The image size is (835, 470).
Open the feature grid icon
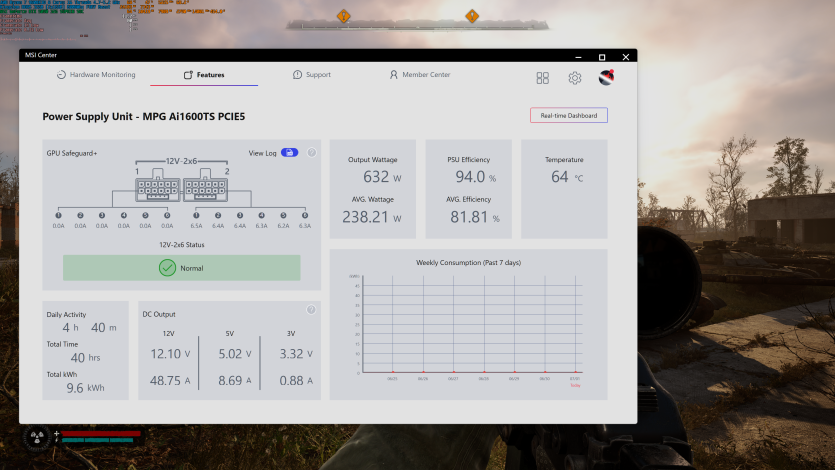542,78
